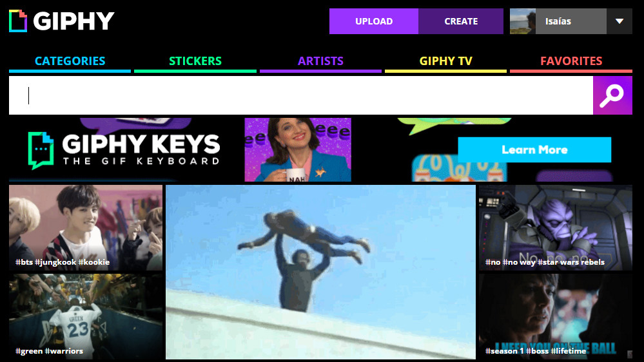Click the #jungkook hashtag
This screenshot has width=644, height=362.
55,262
